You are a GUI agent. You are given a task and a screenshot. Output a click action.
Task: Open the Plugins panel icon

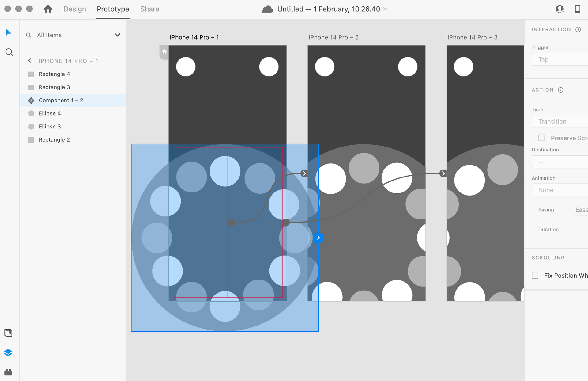click(8, 372)
